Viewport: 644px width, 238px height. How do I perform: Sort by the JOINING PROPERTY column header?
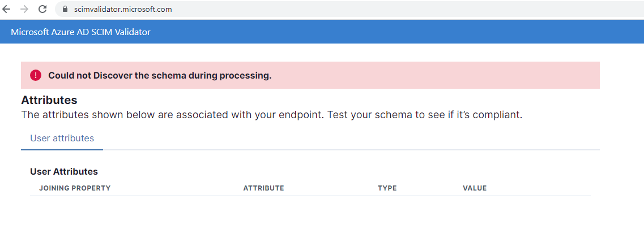coord(75,188)
